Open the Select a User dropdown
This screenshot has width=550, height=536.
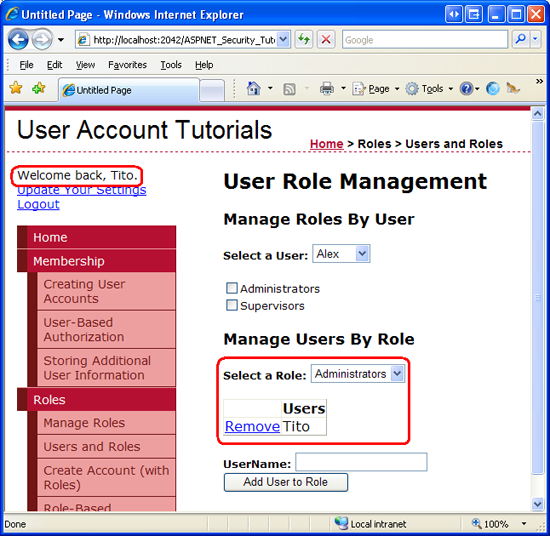tap(341, 254)
